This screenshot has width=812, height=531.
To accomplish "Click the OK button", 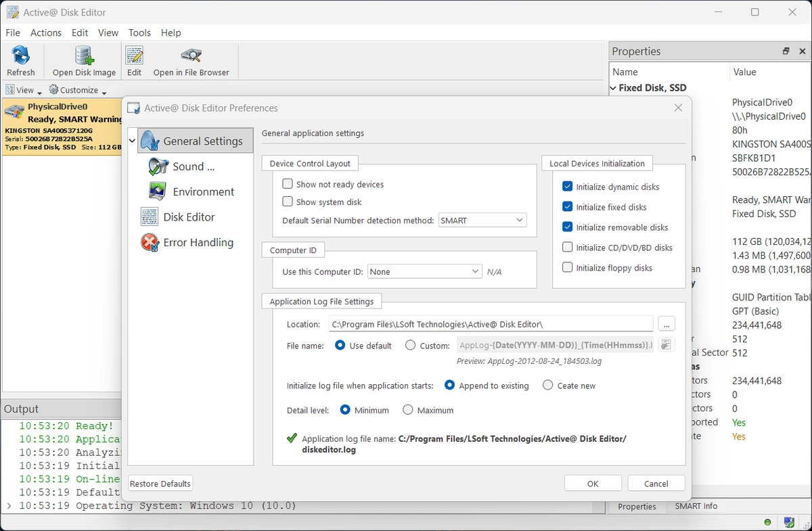I will (593, 483).
